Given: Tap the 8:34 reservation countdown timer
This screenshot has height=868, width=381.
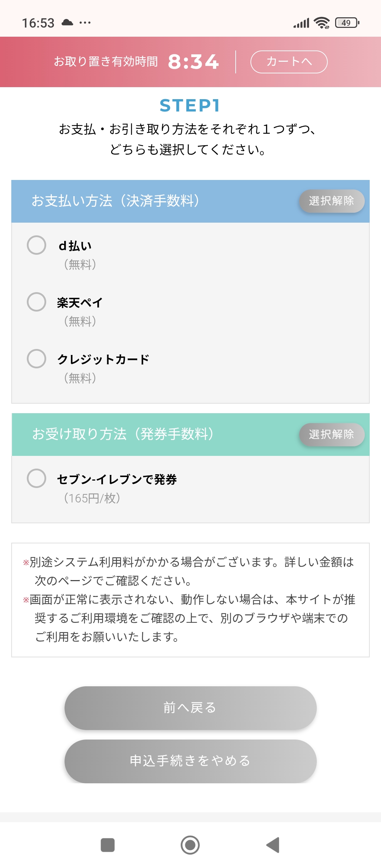Looking at the screenshot, I should pos(193,62).
